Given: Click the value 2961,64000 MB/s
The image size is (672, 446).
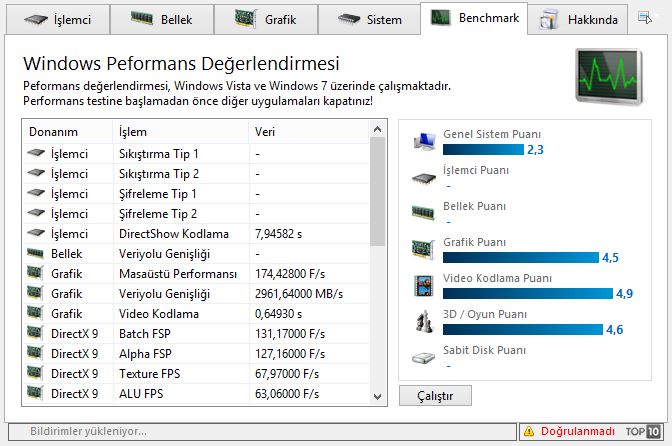Looking at the screenshot, I should [299, 294].
